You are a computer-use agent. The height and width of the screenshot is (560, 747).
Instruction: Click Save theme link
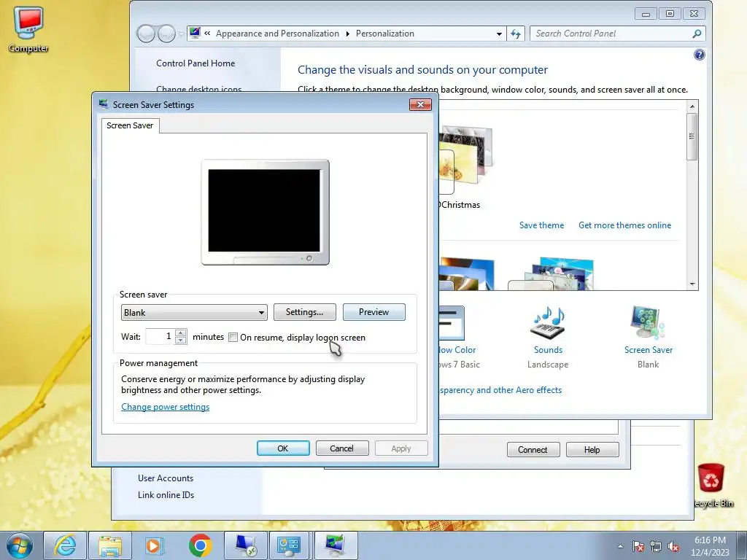click(542, 225)
